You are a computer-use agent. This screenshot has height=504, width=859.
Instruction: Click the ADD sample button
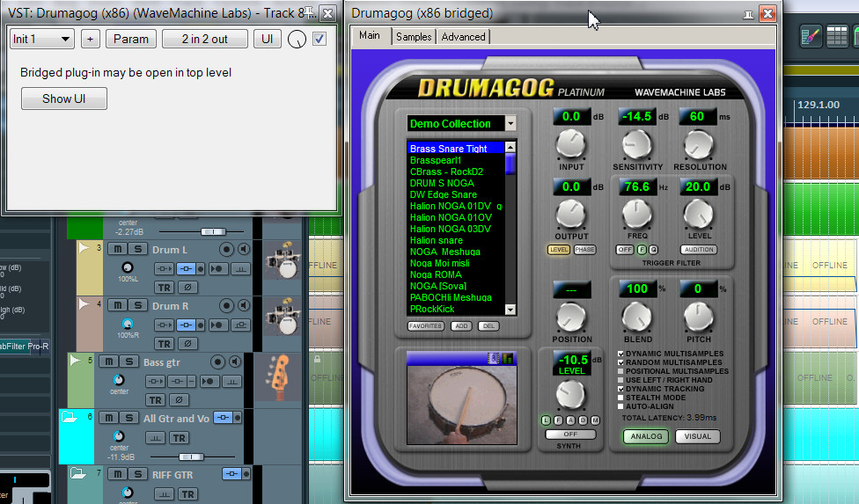point(461,326)
